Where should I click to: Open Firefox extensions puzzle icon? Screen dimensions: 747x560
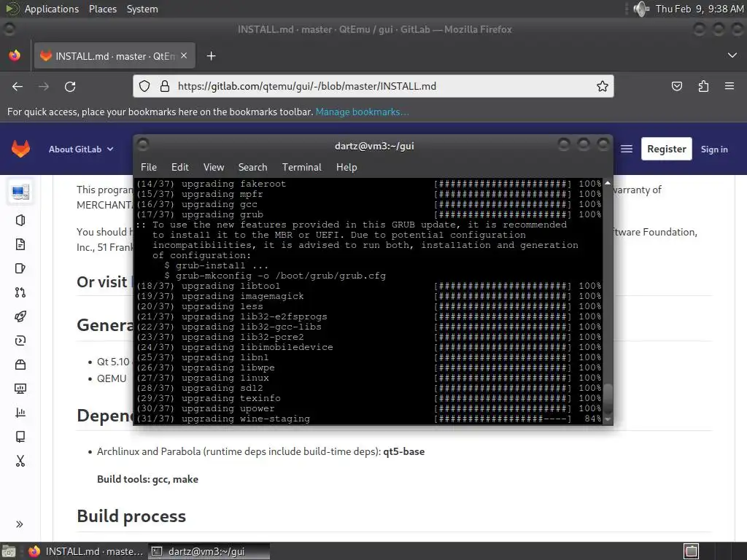[x=703, y=86]
